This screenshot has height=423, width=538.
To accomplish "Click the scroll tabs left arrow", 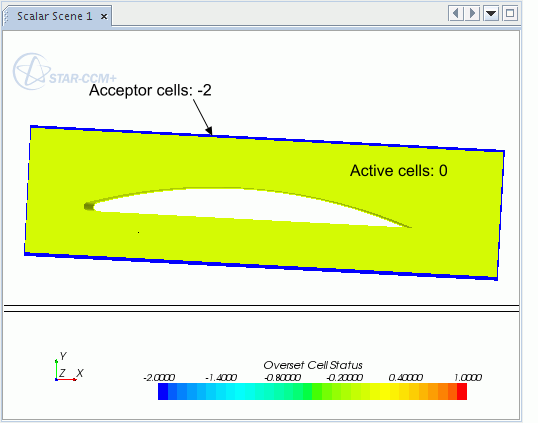I will (456, 14).
